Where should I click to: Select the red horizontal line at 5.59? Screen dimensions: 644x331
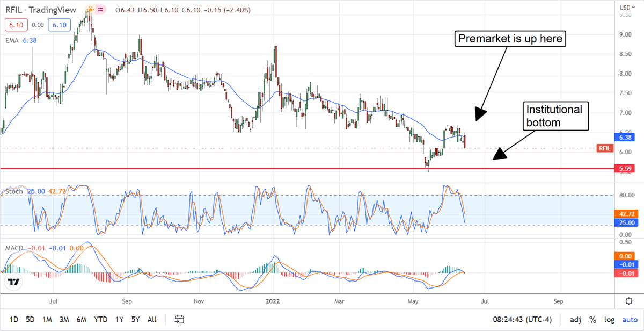[215, 168]
